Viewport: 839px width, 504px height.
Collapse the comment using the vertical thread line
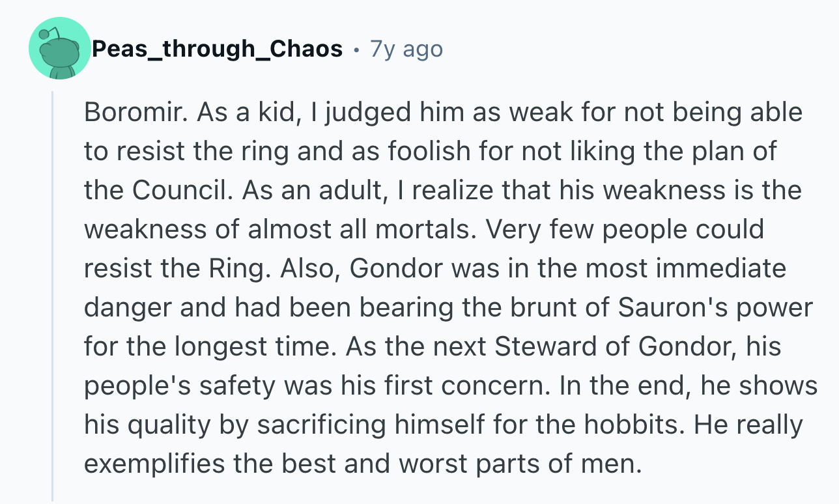[53, 296]
